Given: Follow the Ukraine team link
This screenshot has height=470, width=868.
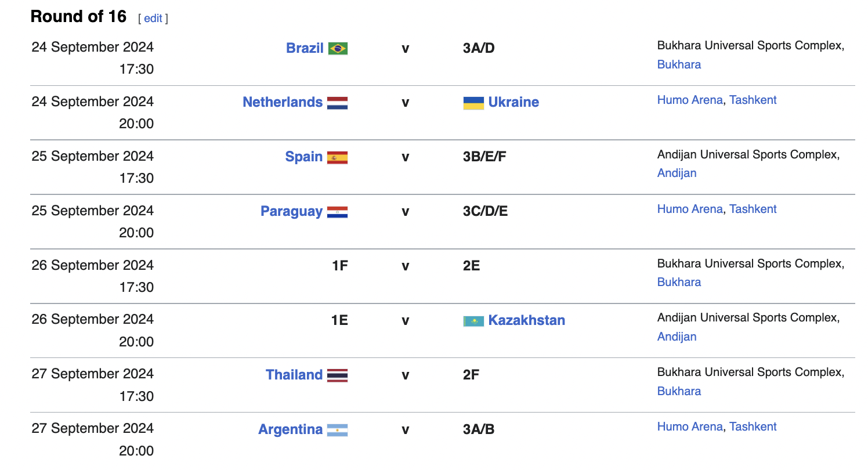Looking at the screenshot, I should click(x=513, y=102).
